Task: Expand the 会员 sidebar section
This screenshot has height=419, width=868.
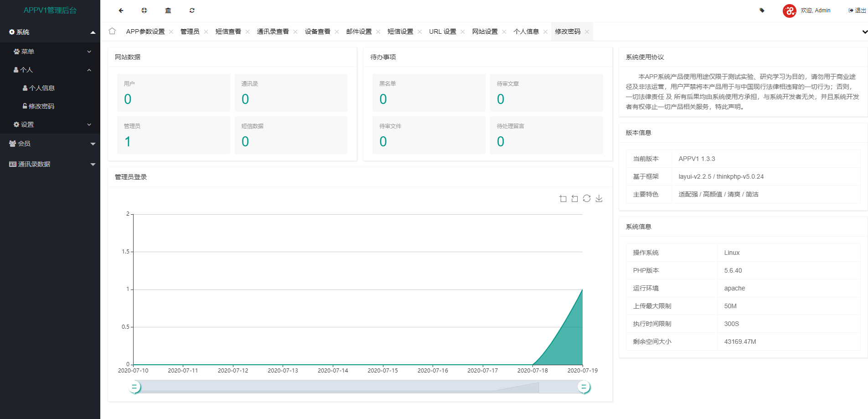Action: point(93,144)
